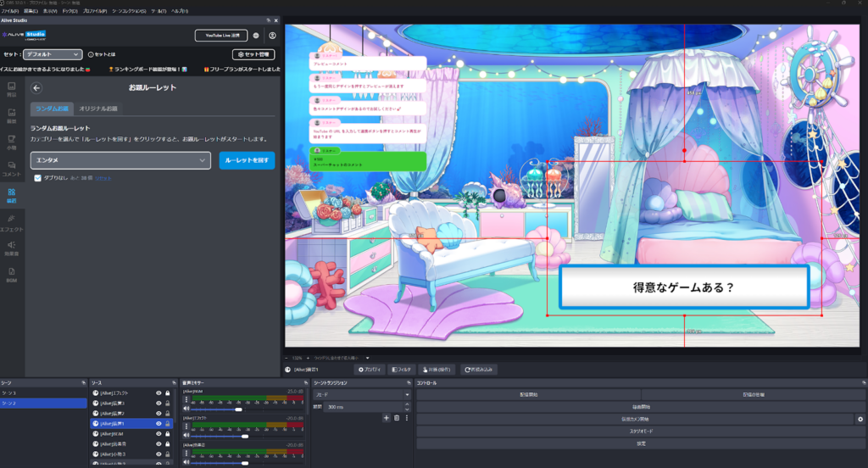Open the エンタメ category dropdown
The image size is (868, 468).
pos(120,160)
